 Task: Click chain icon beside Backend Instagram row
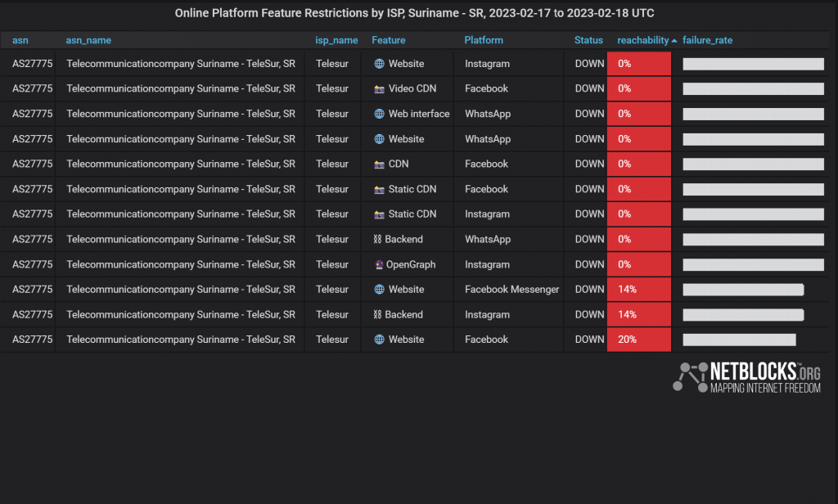coord(377,315)
